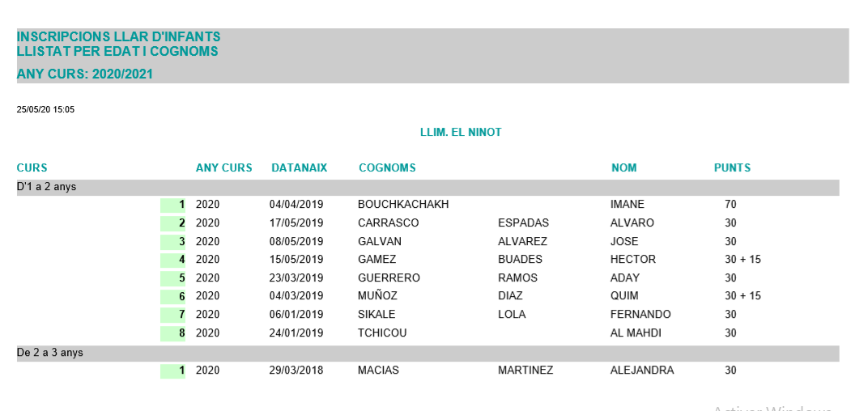
Task: Select the surname MUÑOZ
Action: tap(377, 296)
